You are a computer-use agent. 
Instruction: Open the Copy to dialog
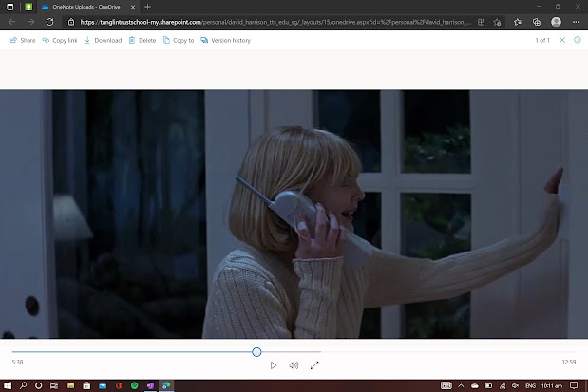pyautogui.click(x=179, y=40)
